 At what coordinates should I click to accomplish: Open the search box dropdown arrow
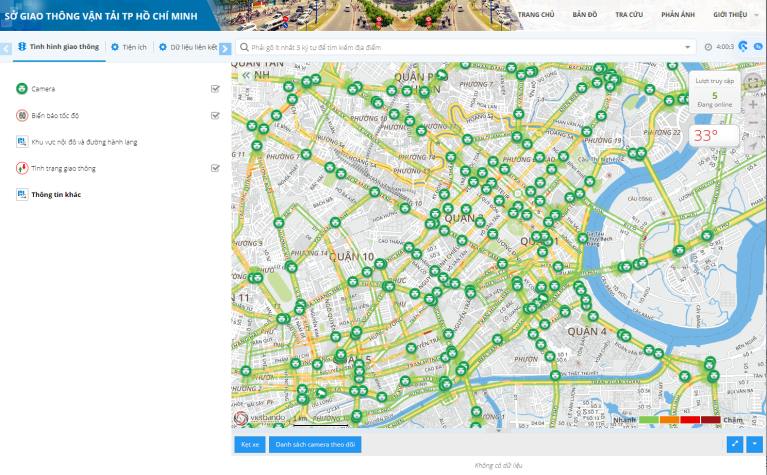pyautogui.click(x=687, y=47)
